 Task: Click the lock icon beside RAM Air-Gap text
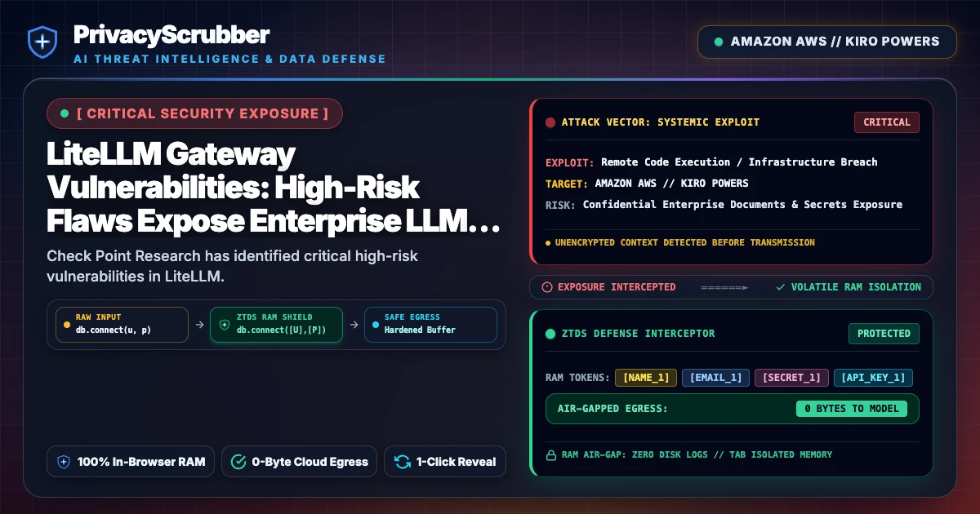[x=550, y=454]
